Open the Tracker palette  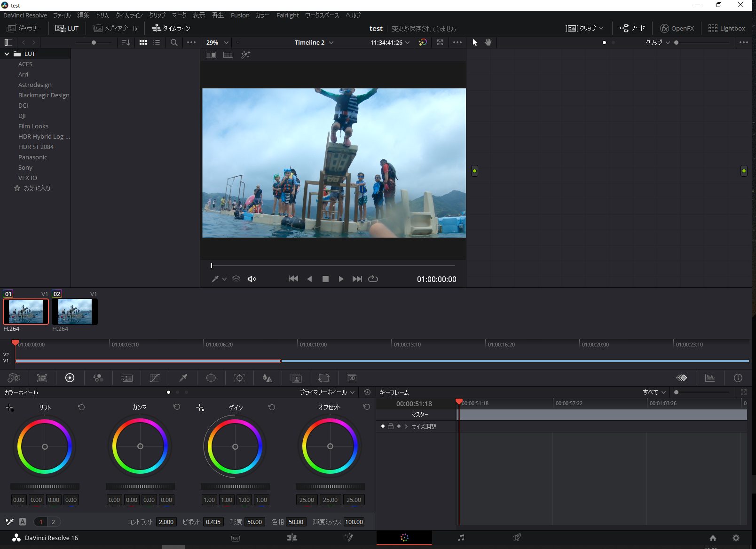pyautogui.click(x=239, y=378)
